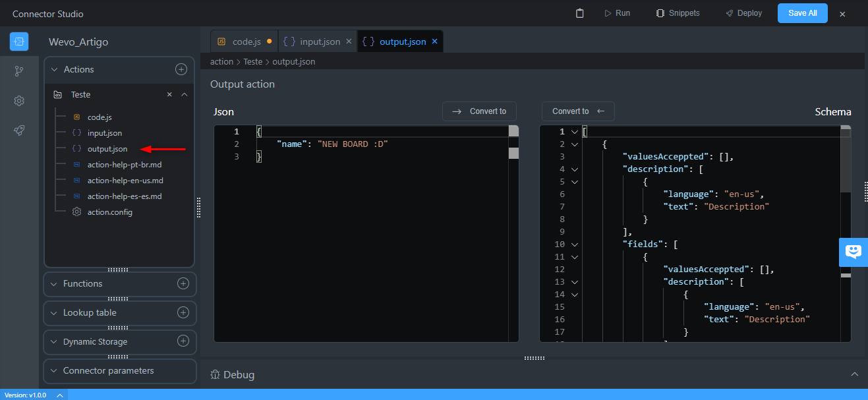Open the source control branch sidebar icon
Screen dimensions: 868x400
(x=19, y=71)
